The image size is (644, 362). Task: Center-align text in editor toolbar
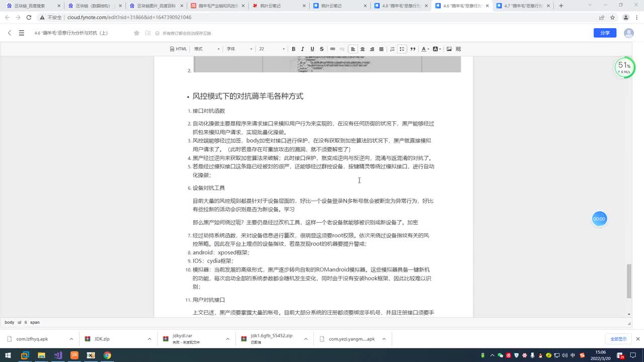pos(362,49)
